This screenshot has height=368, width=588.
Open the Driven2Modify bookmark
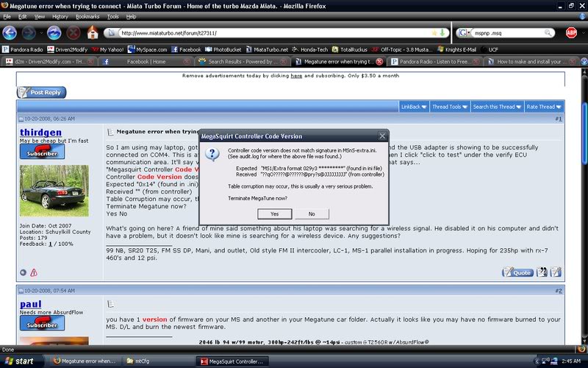click(67, 49)
